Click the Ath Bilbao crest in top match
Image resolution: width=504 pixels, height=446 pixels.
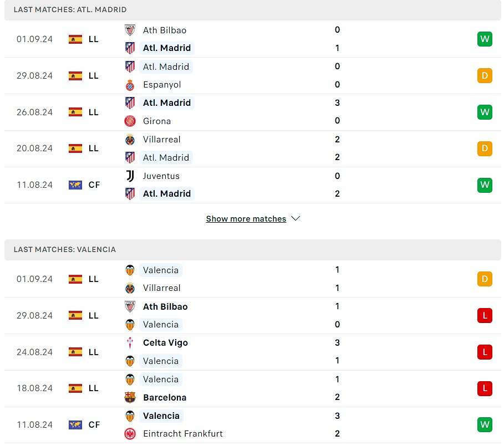[x=130, y=30]
